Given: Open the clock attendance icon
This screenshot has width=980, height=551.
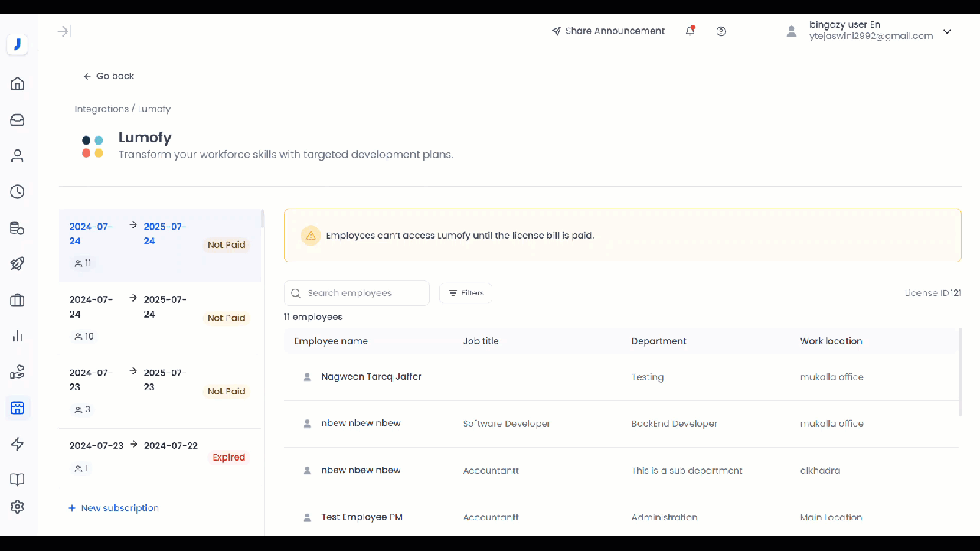Looking at the screenshot, I should [18, 192].
